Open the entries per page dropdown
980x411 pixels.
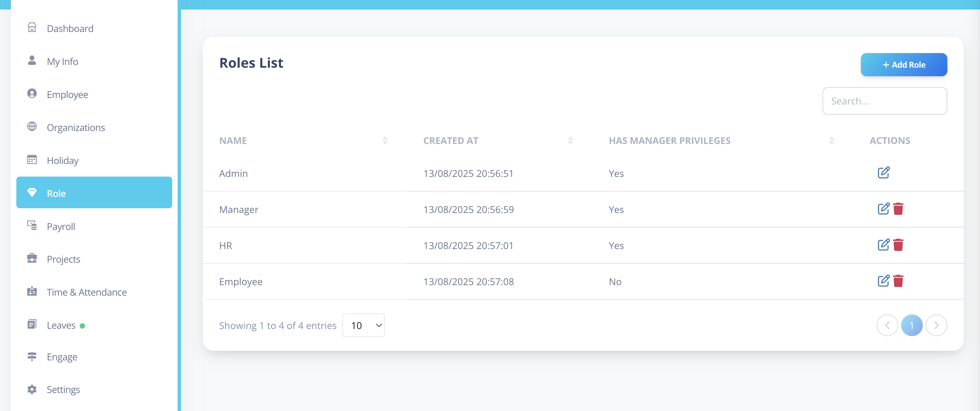pyautogui.click(x=363, y=325)
